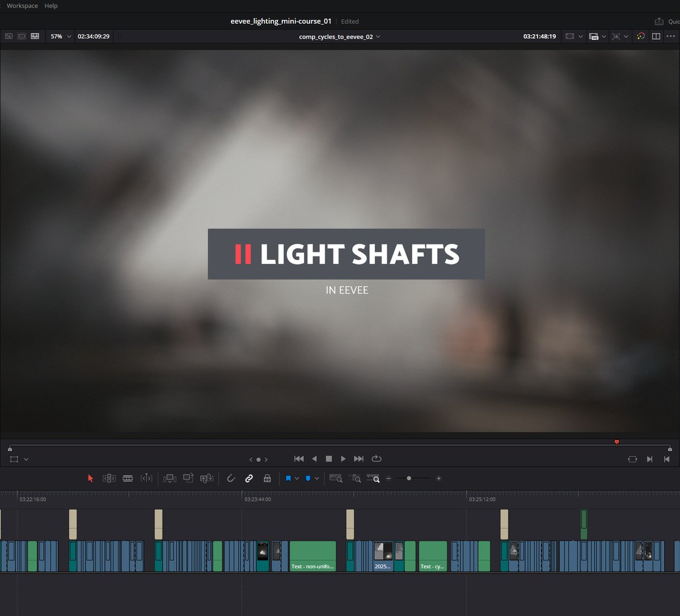Image resolution: width=680 pixels, height=616 pixels.
Task: Click the Detail Zoom icon
Action: pos(354,478)
